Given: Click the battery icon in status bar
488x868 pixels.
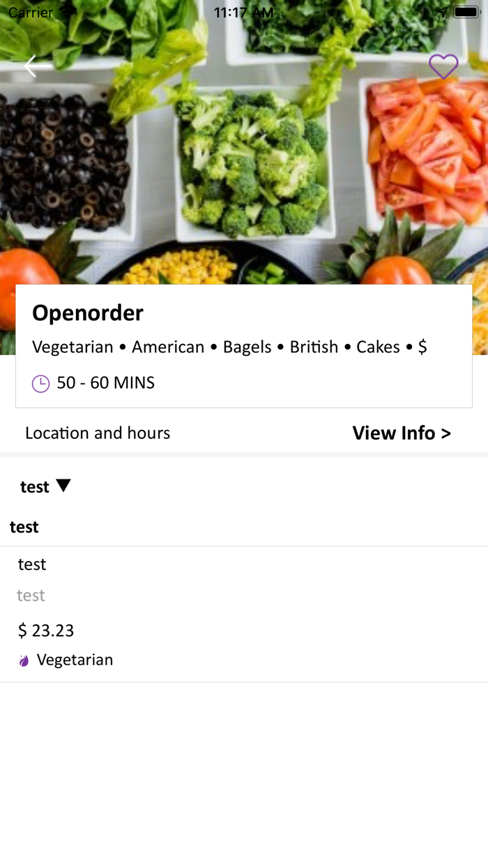Looking at the screenshot, I should point(466,13).
